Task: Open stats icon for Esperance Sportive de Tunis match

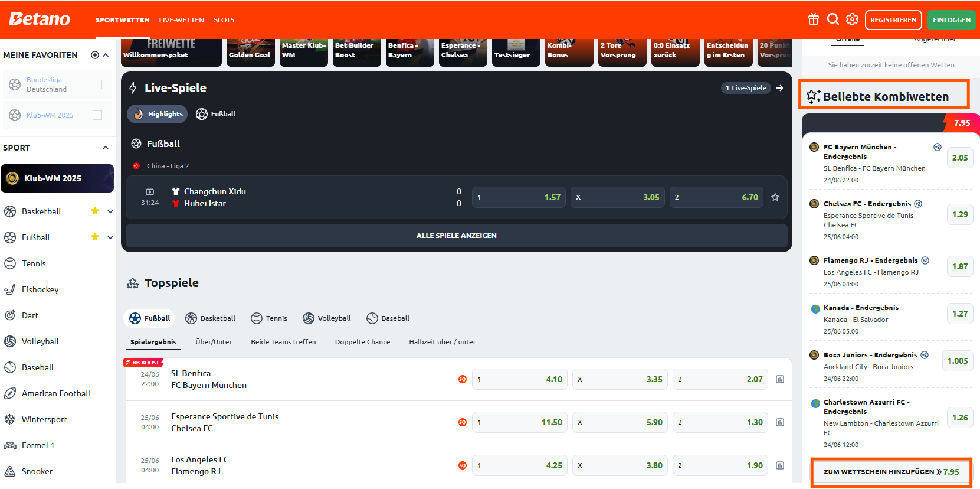Action: click(780, 422)
